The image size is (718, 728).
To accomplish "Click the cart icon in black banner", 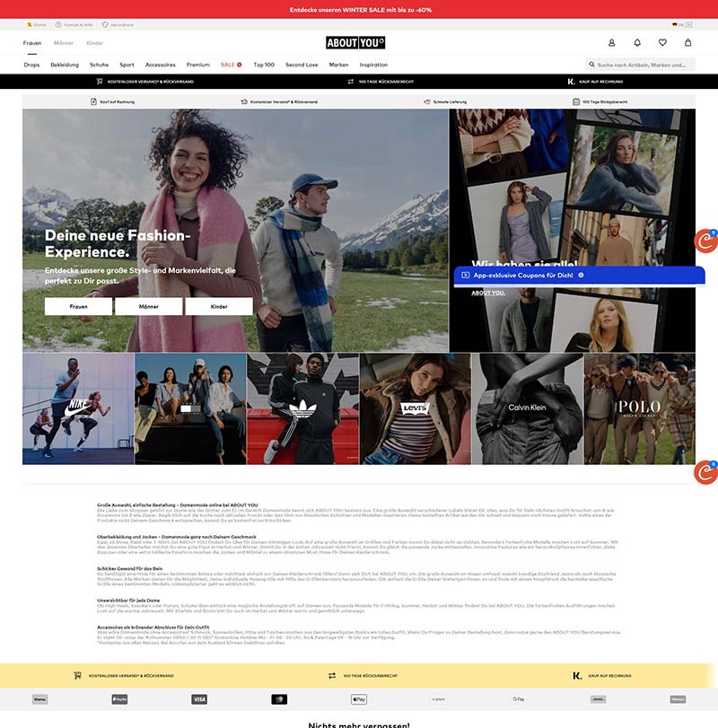I will click(x=100, y=82).
